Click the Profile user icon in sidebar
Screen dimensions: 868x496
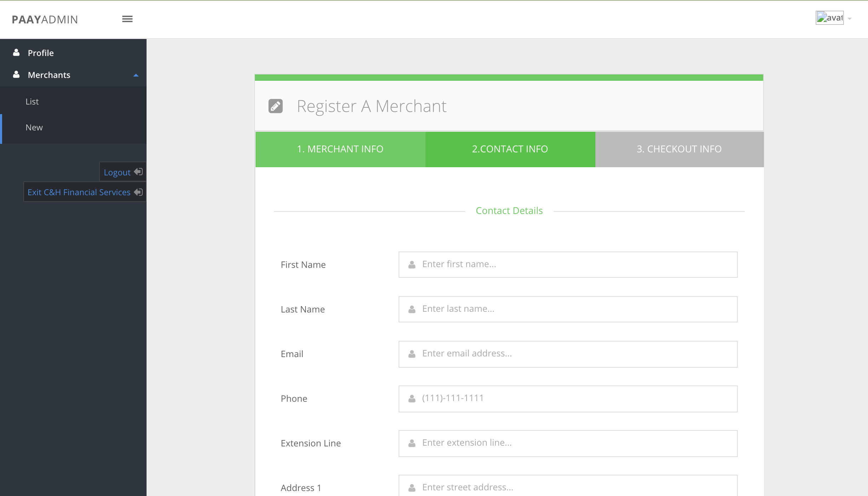point(16,53)
